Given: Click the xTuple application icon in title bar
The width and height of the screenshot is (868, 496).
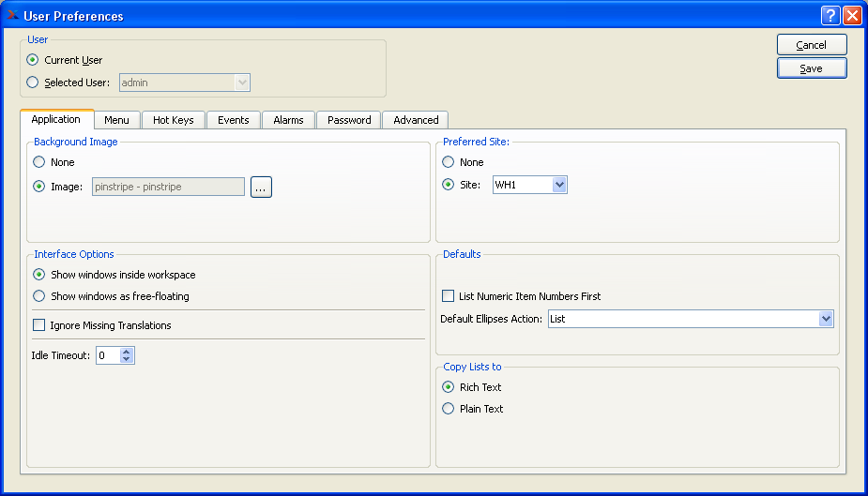Looking at the screenshot, I should [x=12, y=15].
